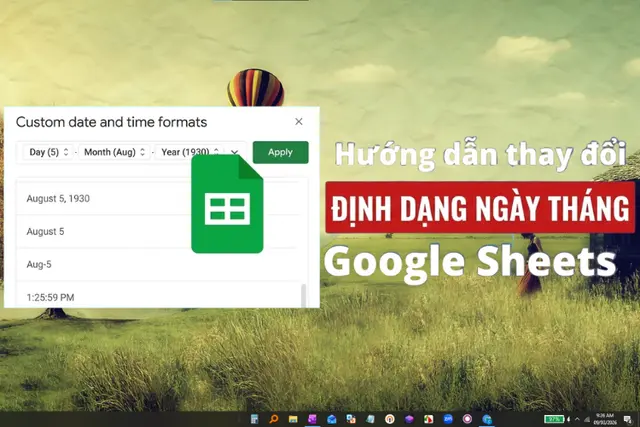Click the green Google Sheets logo
Screen dimensions: 640x427
227,204
